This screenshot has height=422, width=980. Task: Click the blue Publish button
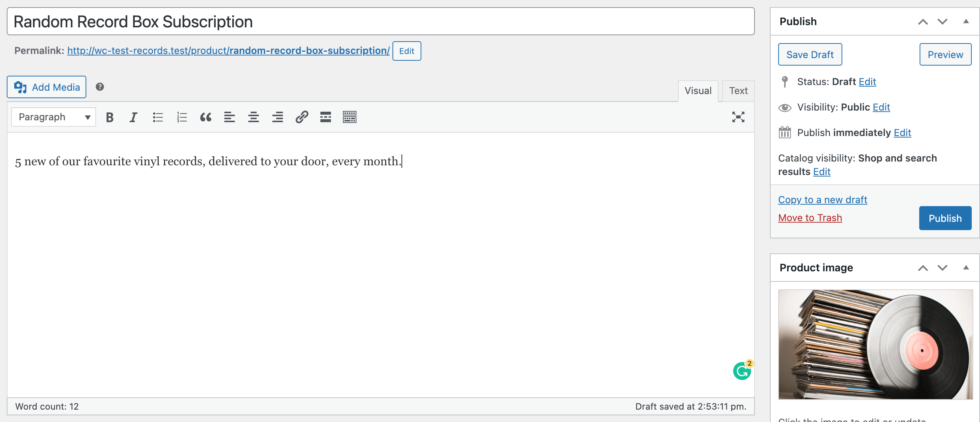(945, 218)
